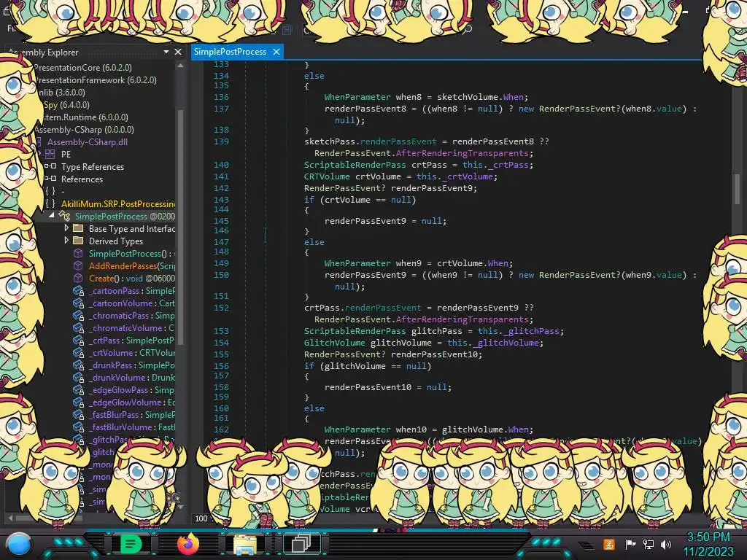Select the AkilliMum.SRP.PostProcessing namespace braces icon
Image resolution: width=747 pixels, height=560 pixels.
(x=50, y=204)
